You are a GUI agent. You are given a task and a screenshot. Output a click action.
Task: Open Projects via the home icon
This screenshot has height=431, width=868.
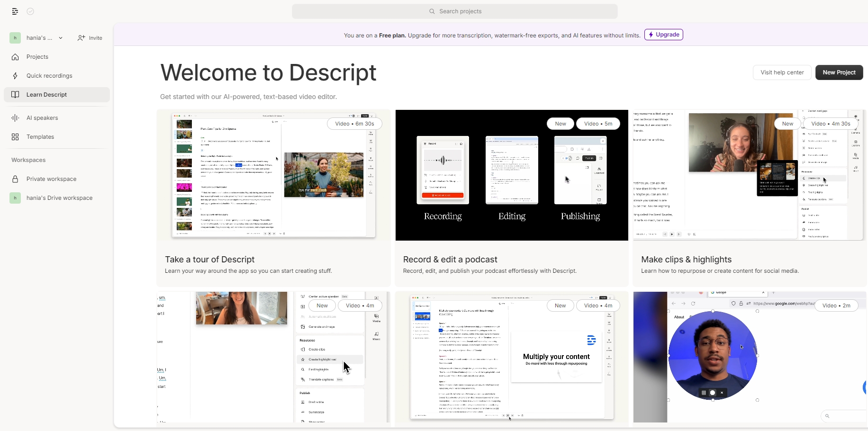[x=15, y=57]
